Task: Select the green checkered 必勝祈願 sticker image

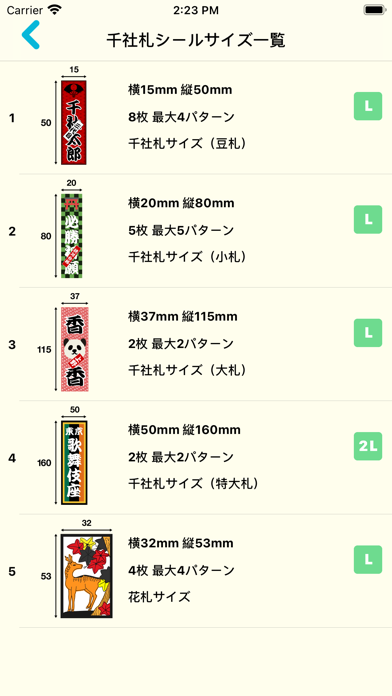Action: point(71,236)
